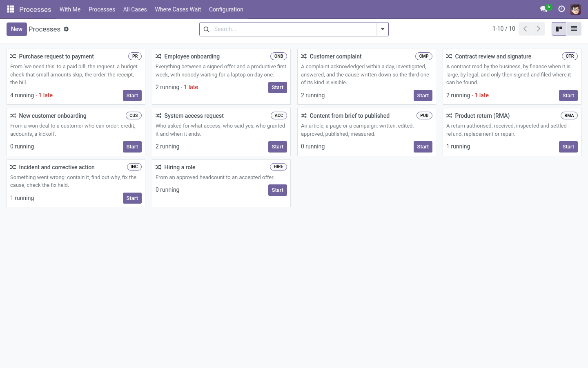The height and width of the screenshot is (368, 588).
Task: Focus the Search input field
Action: (x=294, y=29)
